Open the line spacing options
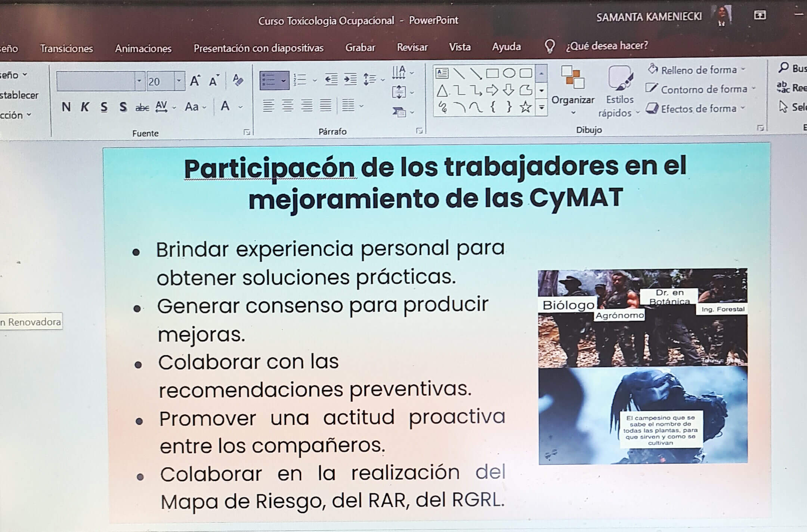The image size is (807, 532). point(374,80)
